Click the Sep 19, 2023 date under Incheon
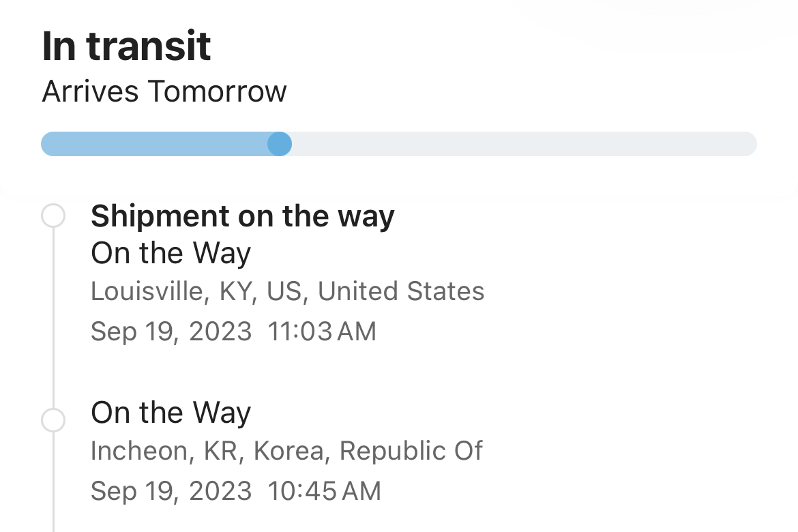Screen dimensions: 798x532 (171, 491)
